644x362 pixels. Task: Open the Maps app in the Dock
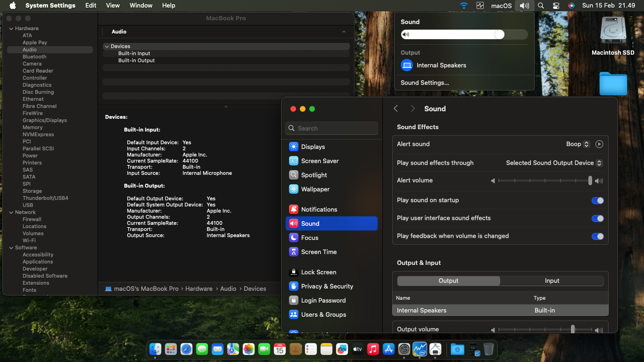point(233,349)
